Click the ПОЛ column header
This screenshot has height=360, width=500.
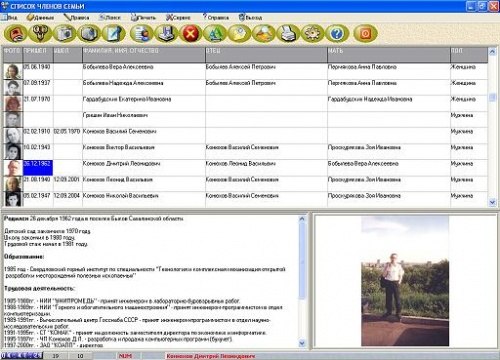point(469,54)
